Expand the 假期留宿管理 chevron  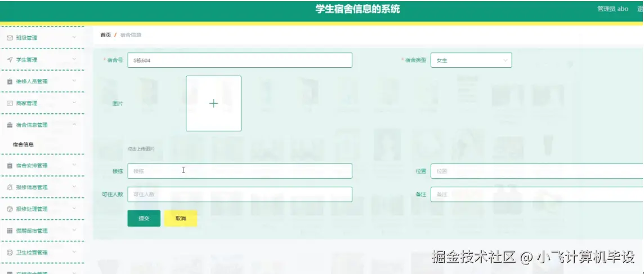click(x=74, y=231)
